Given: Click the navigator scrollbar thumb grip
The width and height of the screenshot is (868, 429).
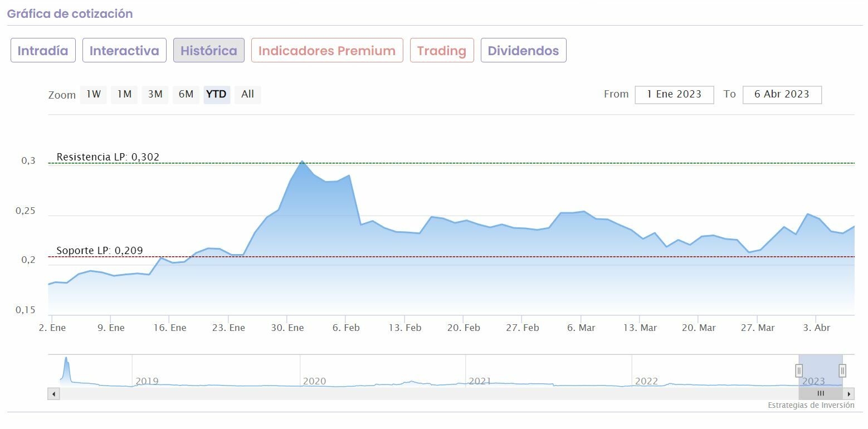Looking at the screenshot, I should (x=820, y=393).
